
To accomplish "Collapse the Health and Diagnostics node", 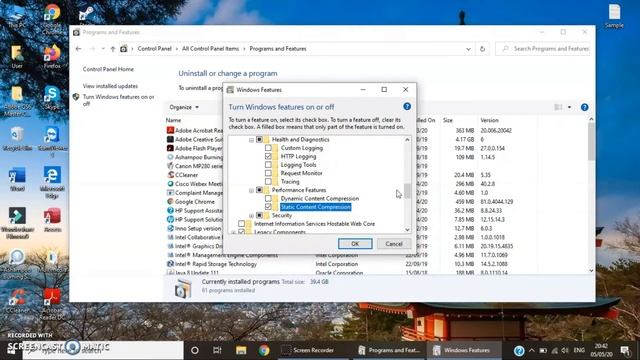I will 251,140.
